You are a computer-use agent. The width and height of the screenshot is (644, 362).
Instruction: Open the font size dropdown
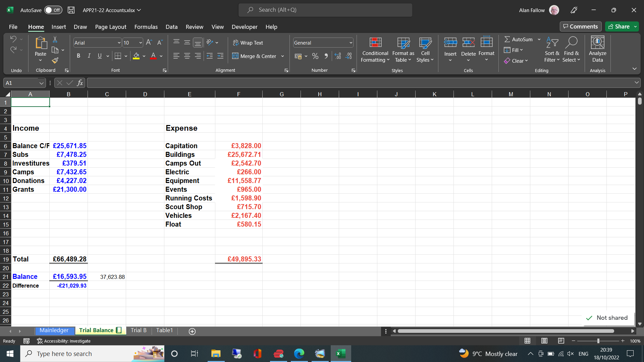coord(141,43)
